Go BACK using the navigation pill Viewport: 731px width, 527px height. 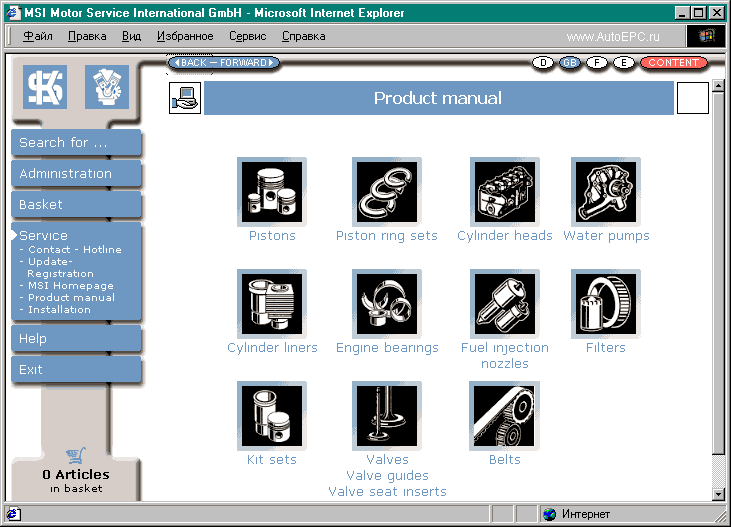[190, 62]
